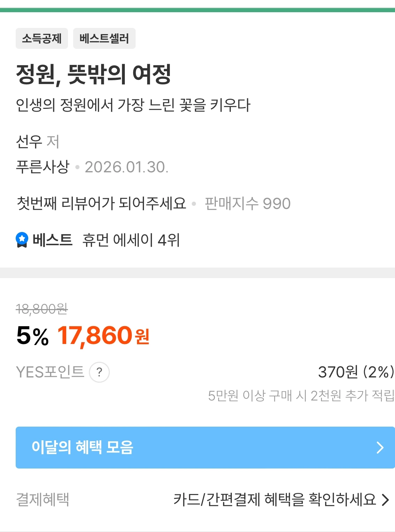Open the YES포인트 question mark help icon
Viewport: 395px width, 532px height.
click(x=99, y=372)
